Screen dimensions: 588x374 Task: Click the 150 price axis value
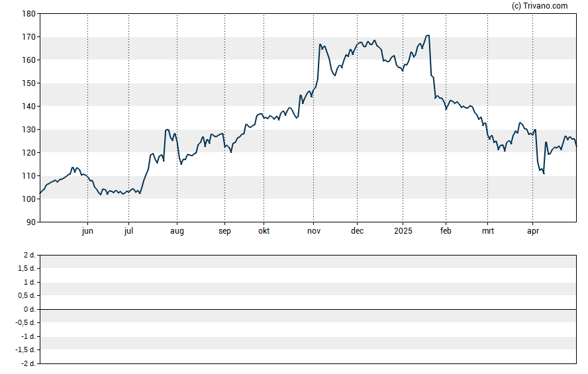(x=29, y=83)
